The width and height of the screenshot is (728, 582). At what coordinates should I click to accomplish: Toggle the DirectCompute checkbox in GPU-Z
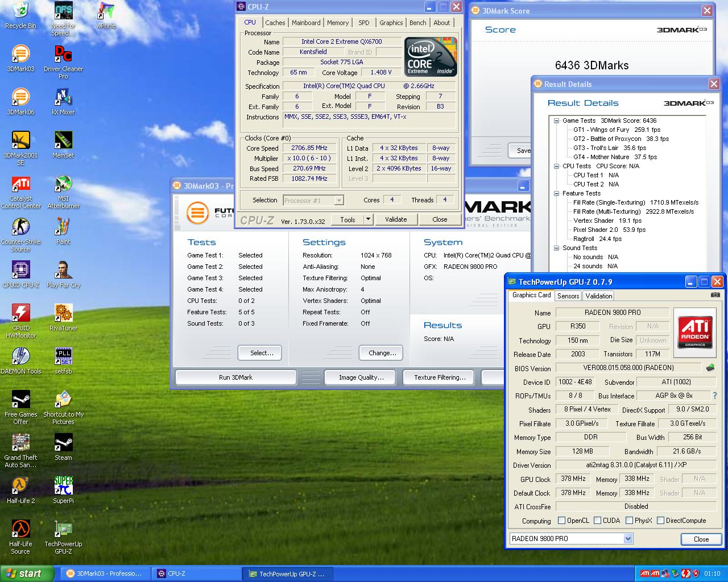tap(661, 520)
